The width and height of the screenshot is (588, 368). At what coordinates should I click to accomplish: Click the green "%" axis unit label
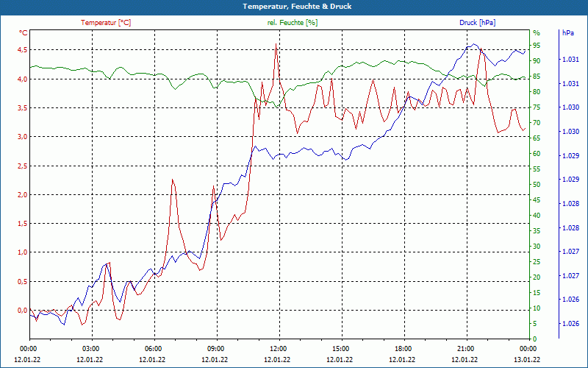537,32
